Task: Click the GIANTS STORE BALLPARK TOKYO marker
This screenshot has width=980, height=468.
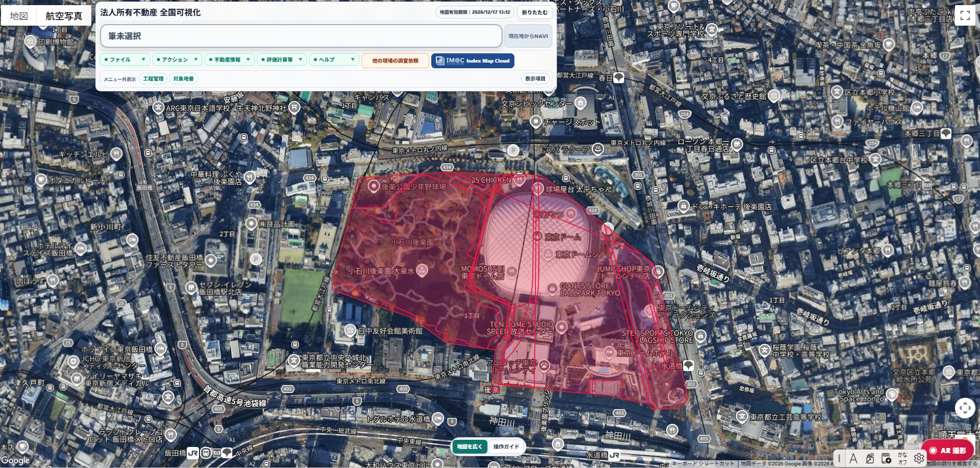Action: [x=552, y=289]
